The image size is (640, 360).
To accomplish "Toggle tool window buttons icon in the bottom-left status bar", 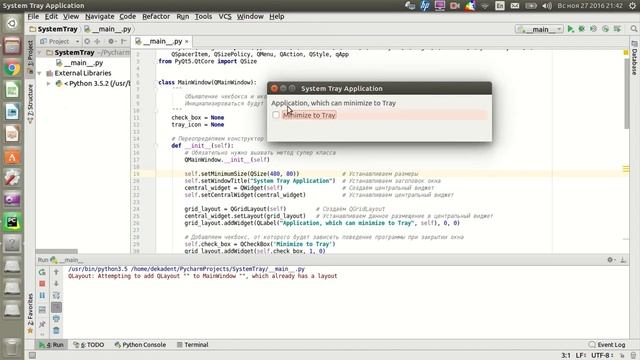I will tap(32, 356).
